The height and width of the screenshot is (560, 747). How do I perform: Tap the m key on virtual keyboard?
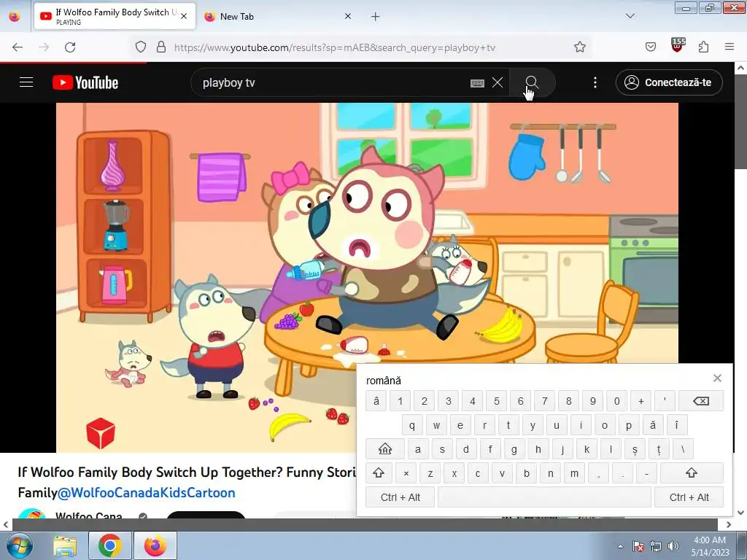tap(575, 472)
